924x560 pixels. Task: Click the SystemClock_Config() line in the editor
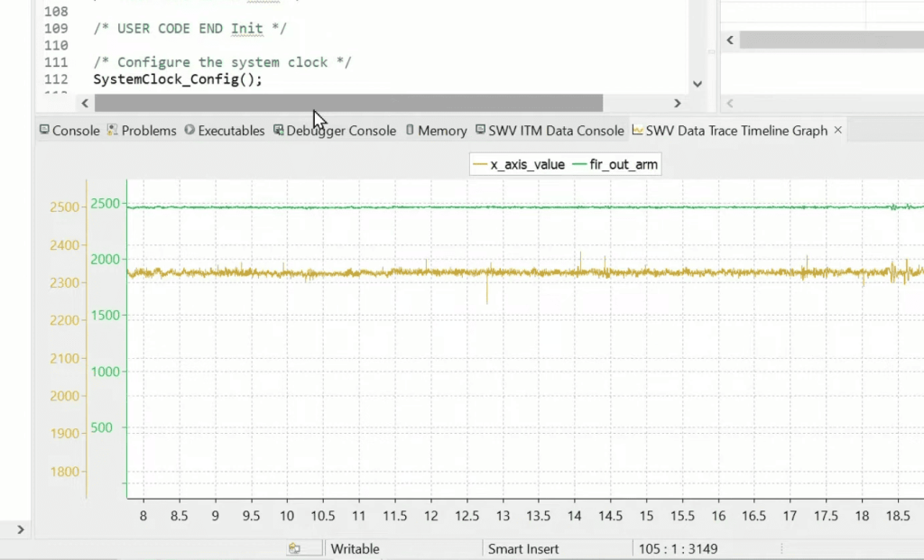tap(177, 79)
